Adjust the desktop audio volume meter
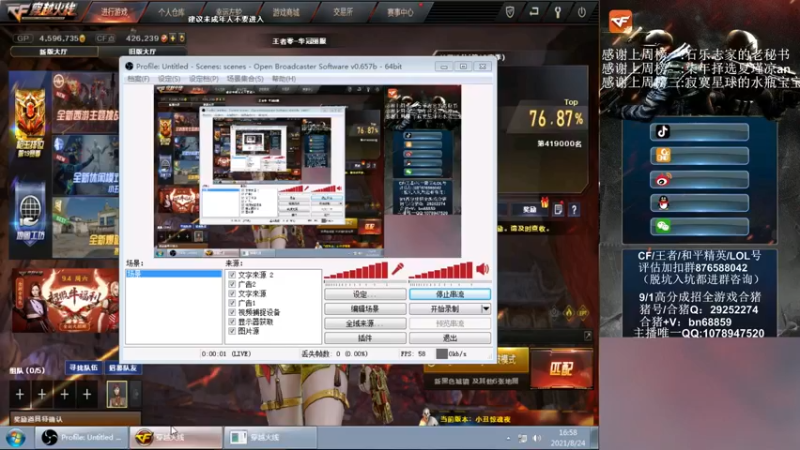The image size is (800, 450). point(441,270)
